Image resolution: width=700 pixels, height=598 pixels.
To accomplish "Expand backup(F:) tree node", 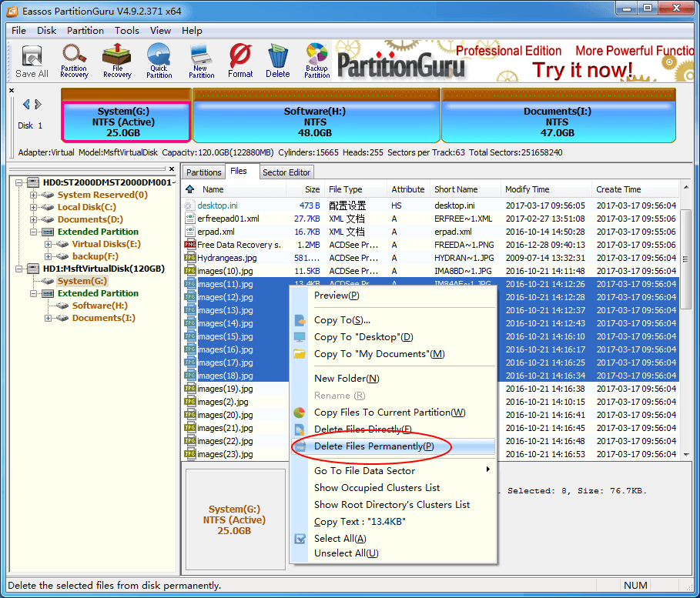I will click(x=49, y=256).
